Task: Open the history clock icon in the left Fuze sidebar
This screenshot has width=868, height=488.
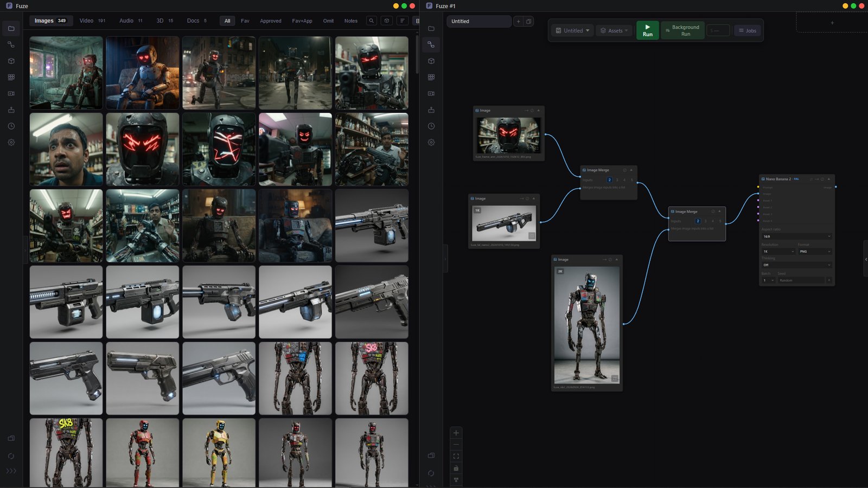Action: pyautogui.click(x=11, y=126)
